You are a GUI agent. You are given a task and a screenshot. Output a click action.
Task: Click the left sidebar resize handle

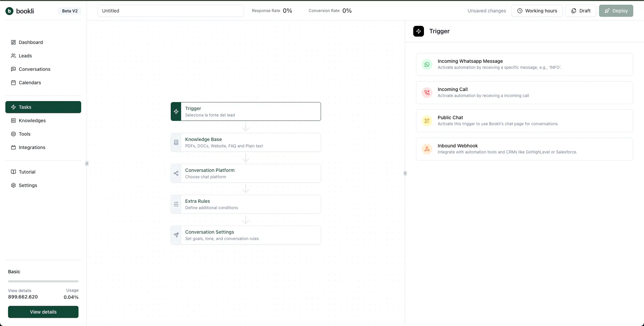87,164
